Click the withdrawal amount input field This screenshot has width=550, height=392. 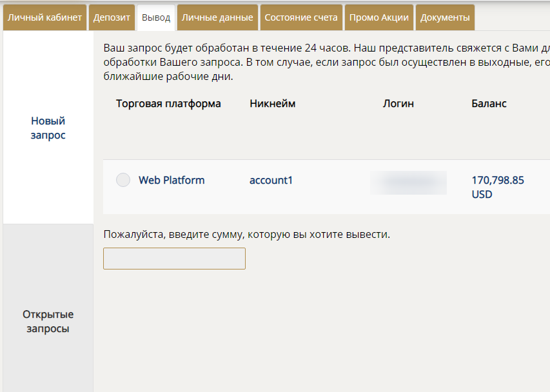pos(174,259)
